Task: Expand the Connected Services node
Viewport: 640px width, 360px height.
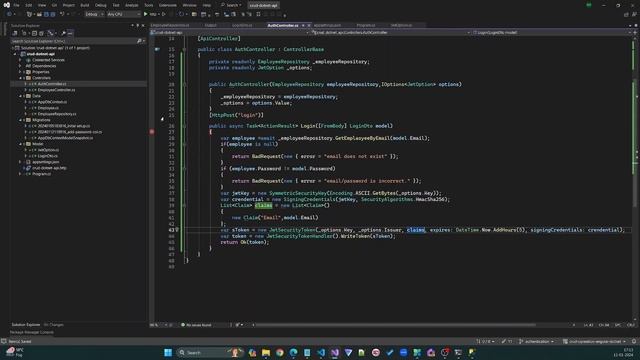Action: [x=20, y=60]
